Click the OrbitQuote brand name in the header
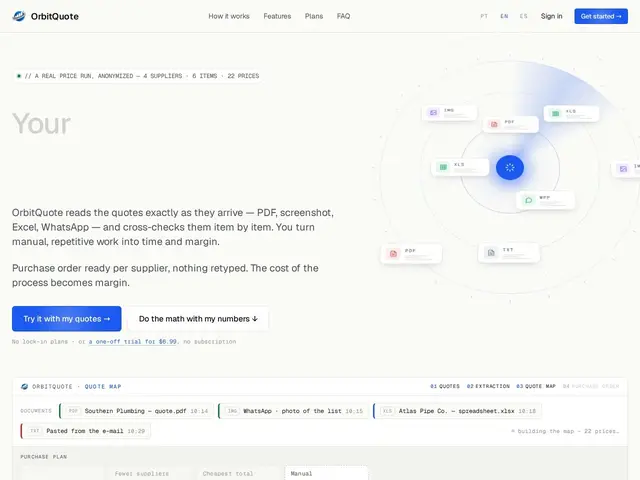The width and height of the screenshot is (640, 480). point(55,16)
